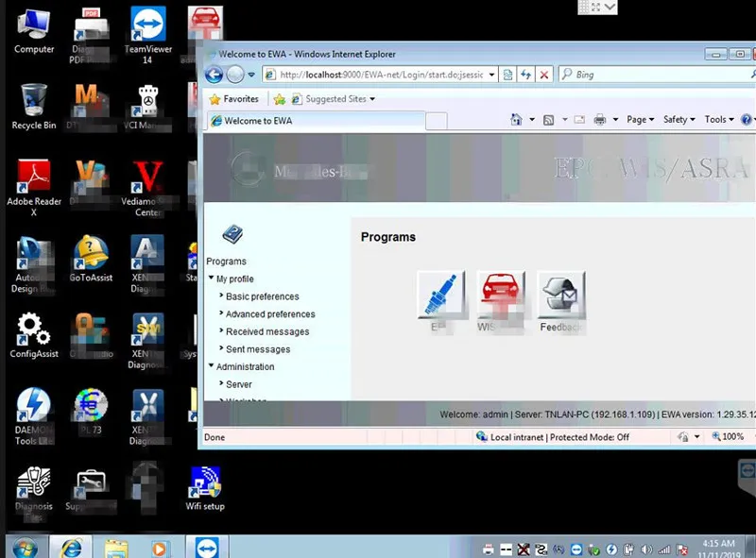
Task: Open Windows Media Player in taskbar
Action: 159,549
